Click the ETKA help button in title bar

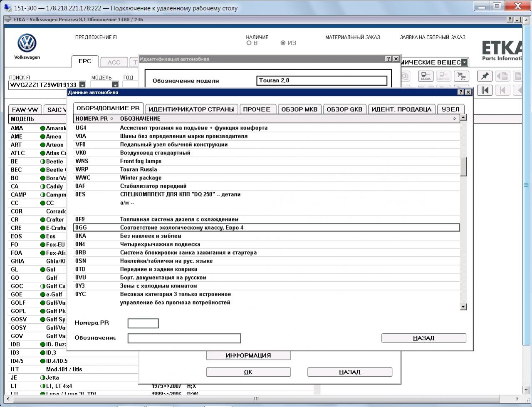click(510, 20)
